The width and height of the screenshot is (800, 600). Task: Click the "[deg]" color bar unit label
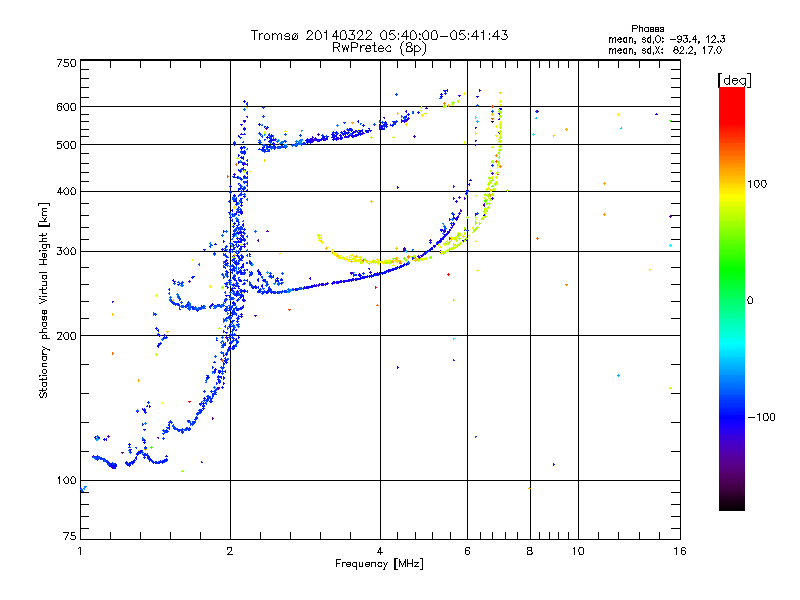tap(734, 80)
